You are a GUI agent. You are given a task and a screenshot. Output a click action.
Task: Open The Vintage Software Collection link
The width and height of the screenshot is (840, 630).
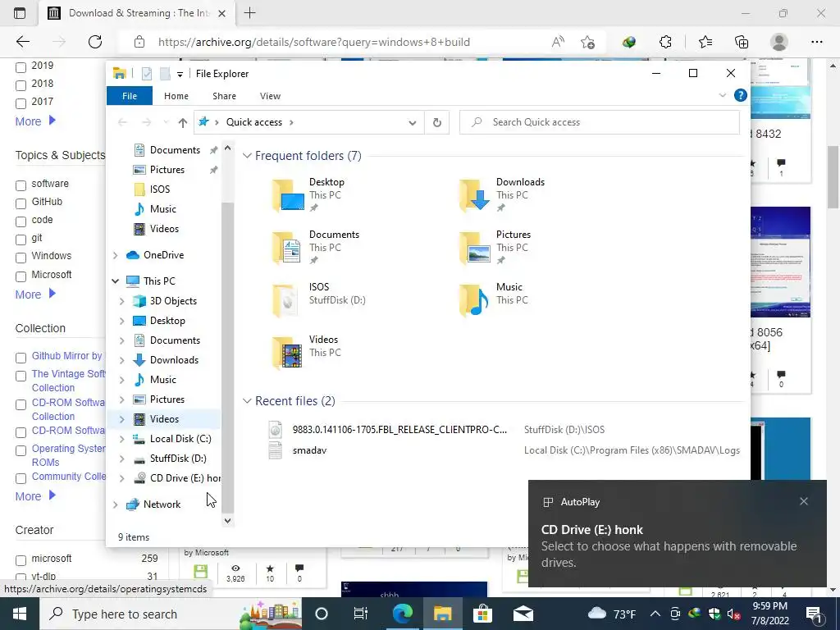pyautogui.click(x=69, y=381)
